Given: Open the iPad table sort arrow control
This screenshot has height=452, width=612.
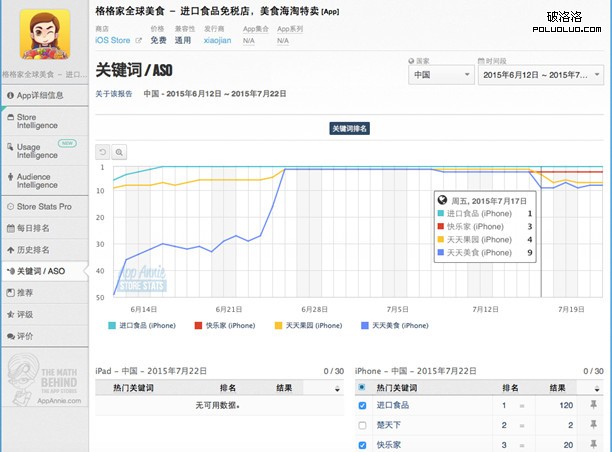Looking at the screenshot, I should (x=337, y=388).
